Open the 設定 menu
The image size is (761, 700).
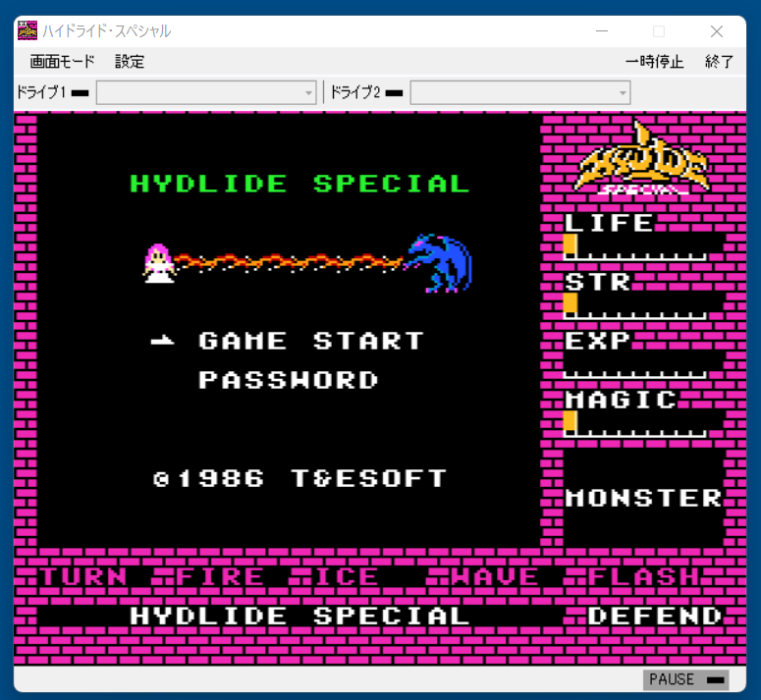pyautogui.click(x=130, y=62)
